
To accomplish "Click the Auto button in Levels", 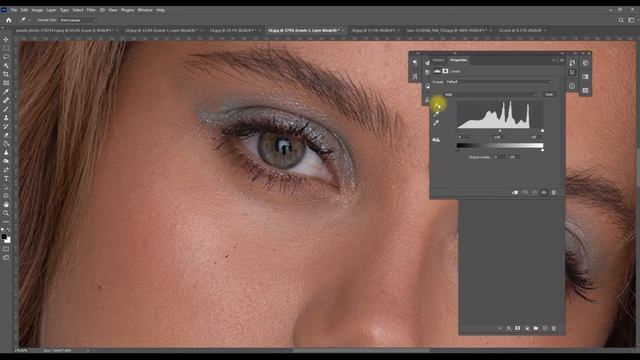I will point(549,94).
